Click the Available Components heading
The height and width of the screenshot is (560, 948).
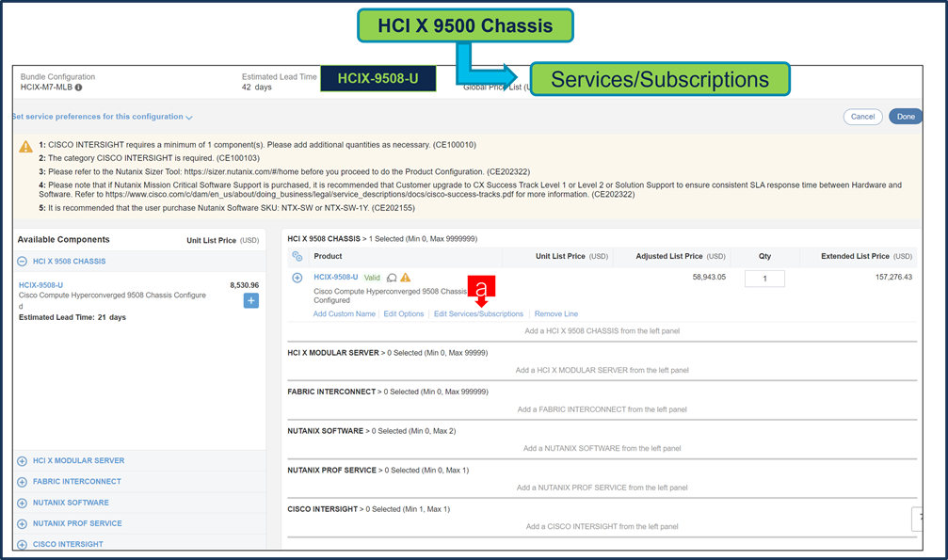[63, 239]
